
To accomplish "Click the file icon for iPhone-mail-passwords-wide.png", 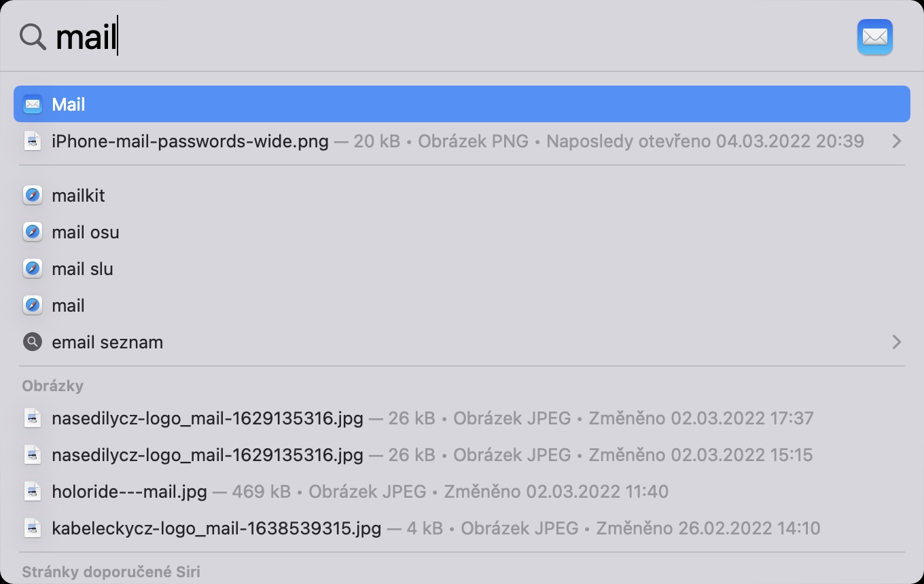I will 32,141.
